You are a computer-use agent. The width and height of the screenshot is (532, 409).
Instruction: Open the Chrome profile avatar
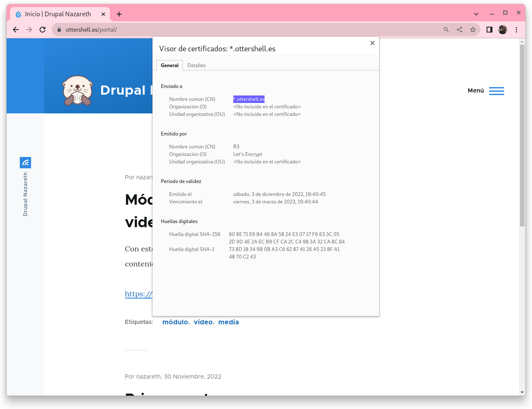point(503,30)
